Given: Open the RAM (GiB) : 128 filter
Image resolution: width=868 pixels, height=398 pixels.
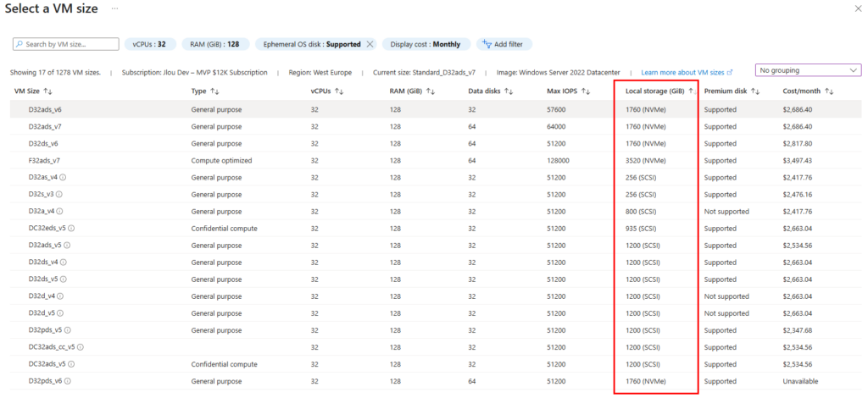Looking at the screenshot, I should 215,44.
